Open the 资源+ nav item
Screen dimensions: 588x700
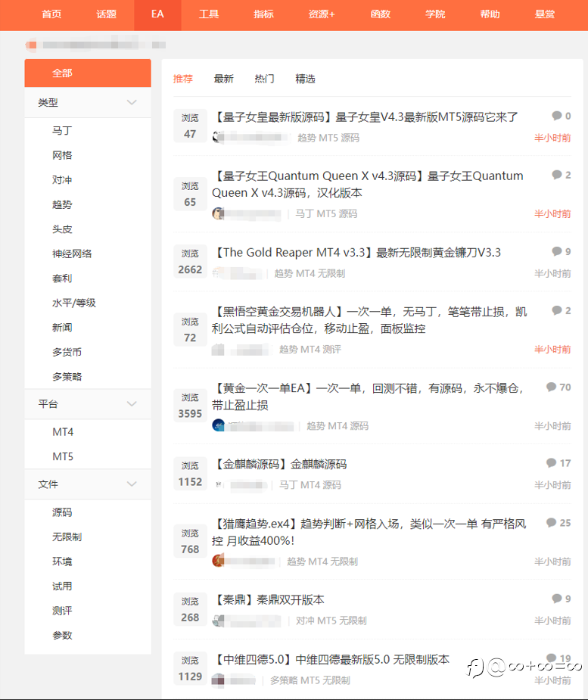322,14
